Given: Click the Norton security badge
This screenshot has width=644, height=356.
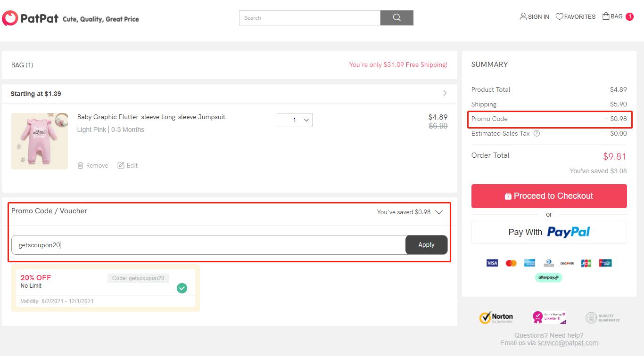Looking at the screenshot, I should (x=496, y=318).
